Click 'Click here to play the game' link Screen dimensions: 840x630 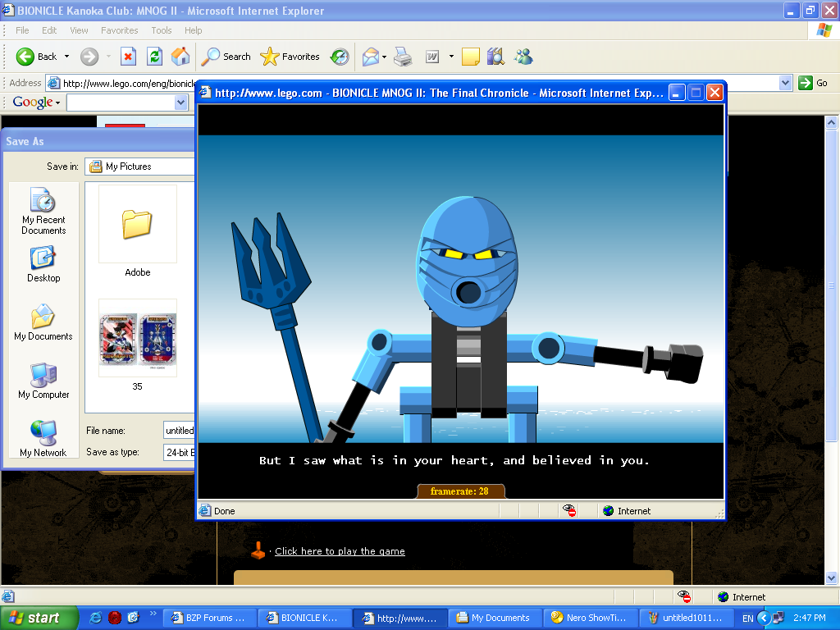click(x=340, y=551)
